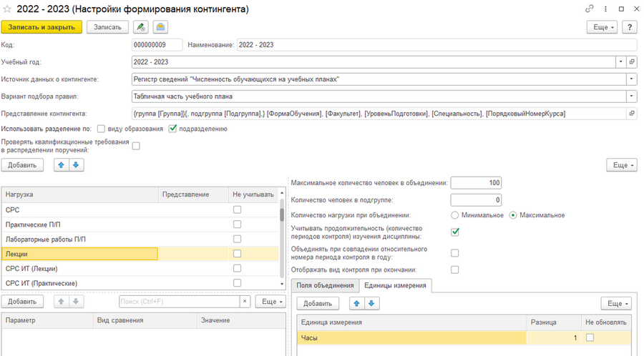This screenshot has height=356, width=644.
Task: Toggle division by виду образования
Action: tap(101, 129)
